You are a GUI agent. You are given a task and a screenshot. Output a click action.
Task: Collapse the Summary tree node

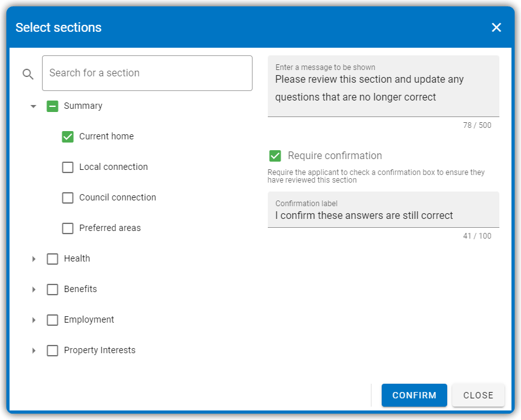[33, 106]
